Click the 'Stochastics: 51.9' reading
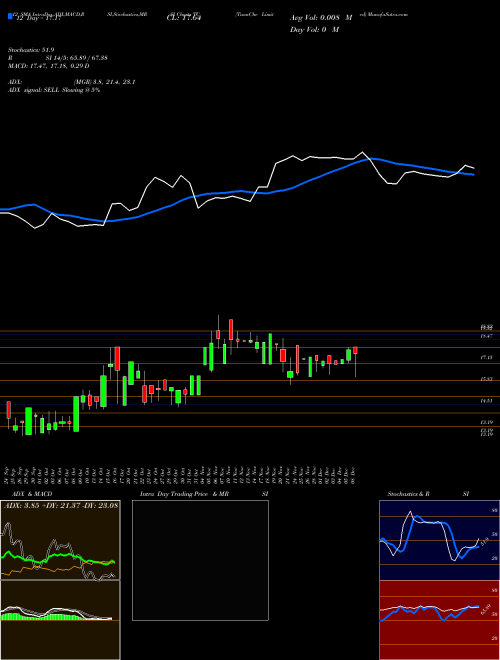Viewport: 500px width, 660px height. pyautogui.click(x=31, y=50)
